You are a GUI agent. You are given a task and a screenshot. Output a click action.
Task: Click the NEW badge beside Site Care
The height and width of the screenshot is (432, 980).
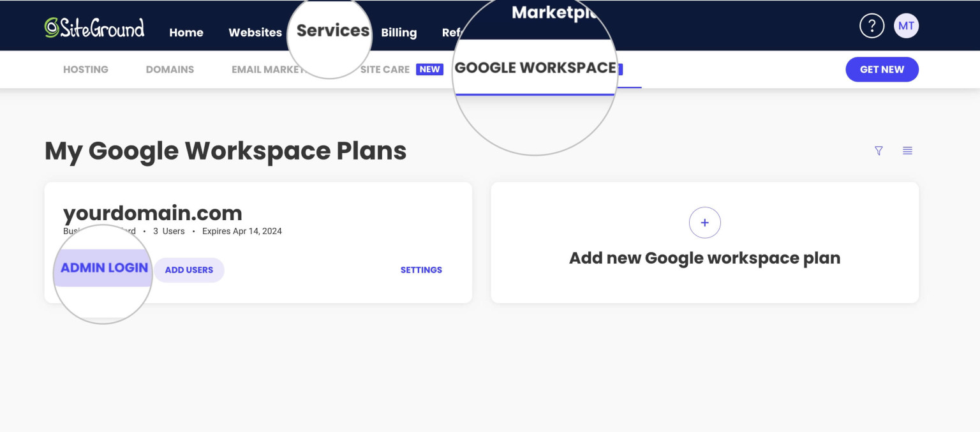[x=429, y=70]
